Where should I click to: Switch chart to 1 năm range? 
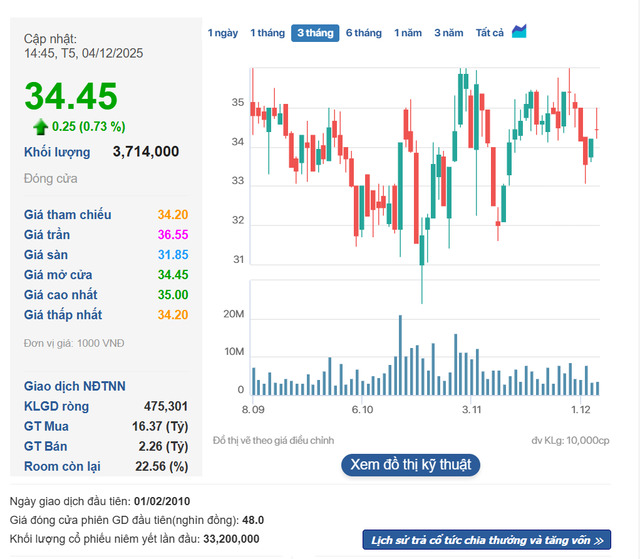pos(408,33)
